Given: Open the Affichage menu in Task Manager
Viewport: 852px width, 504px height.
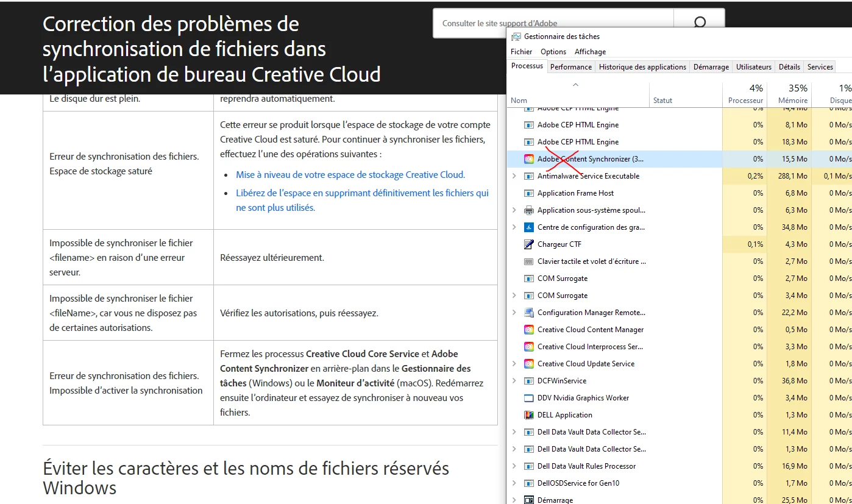Looking at the screenshot, I should coord(590,52).
